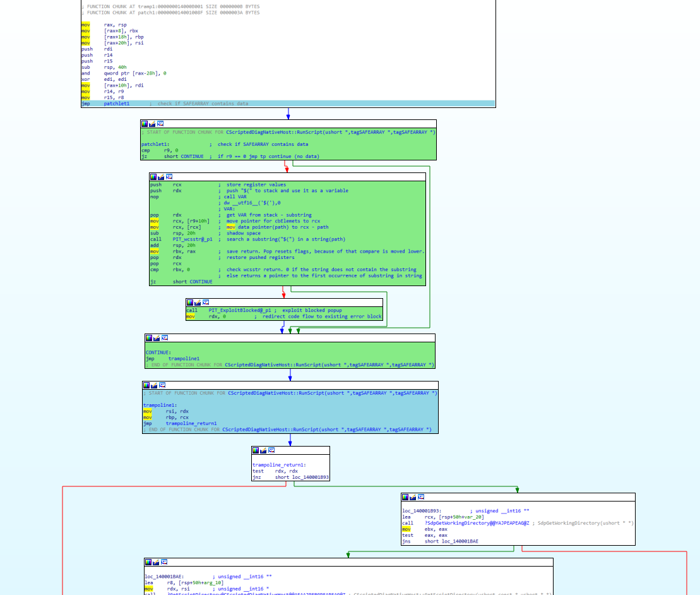Click pencil edit icon of the trampoline1 block
The height and width of the screenshot is (595, 700).
coord(154,385)
